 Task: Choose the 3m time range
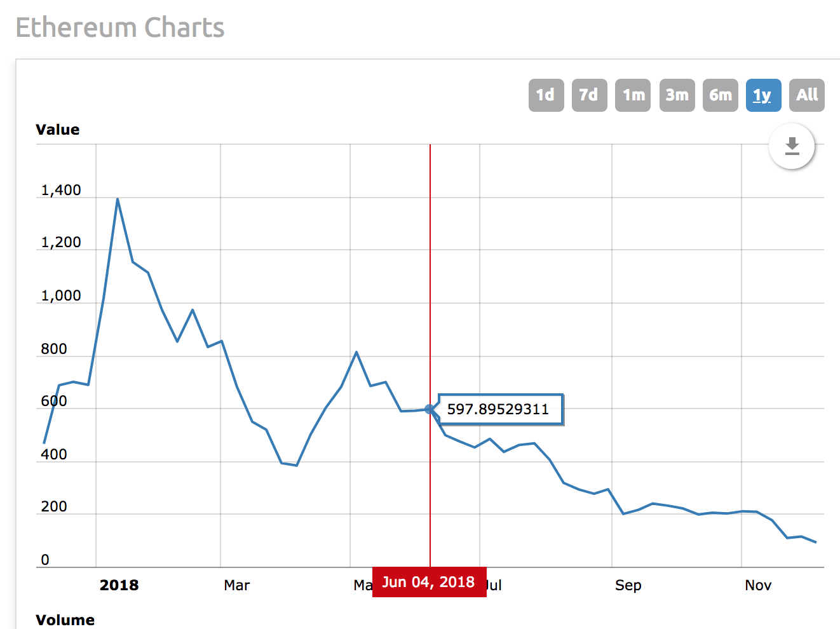(x=677, y=95)
